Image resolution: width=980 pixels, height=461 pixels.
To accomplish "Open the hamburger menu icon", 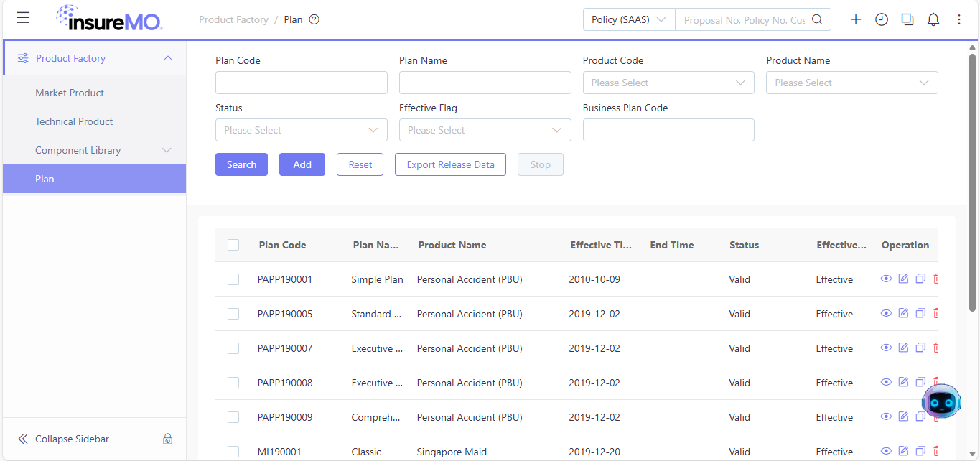I will tap(23, 18).
